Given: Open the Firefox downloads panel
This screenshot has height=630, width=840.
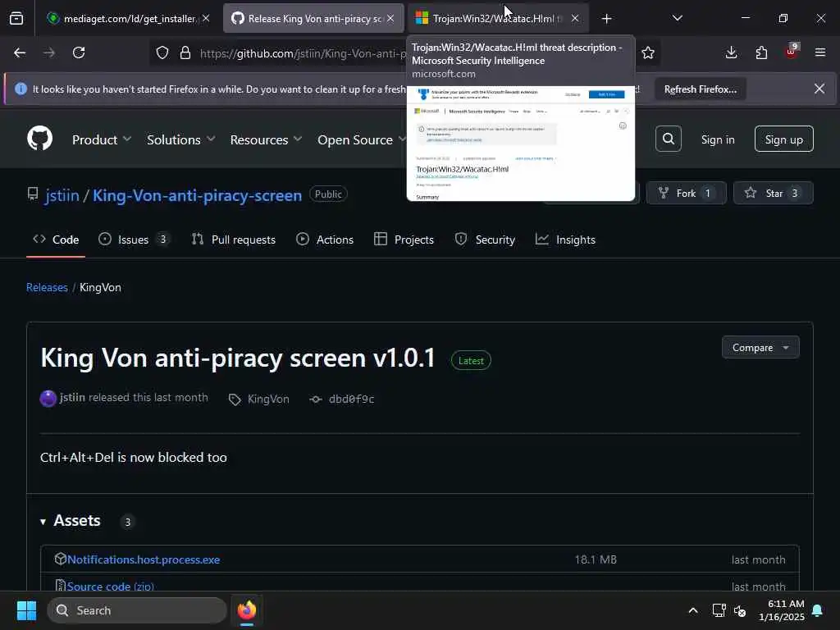Looking at the screenshot, I should 731,52.
